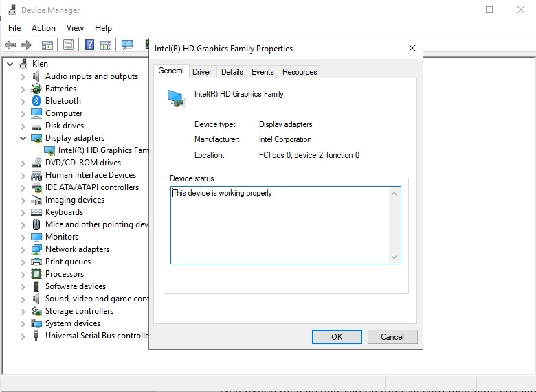The height and width of the screenshot is (392, 536).
Task: Open the Action menu
Action: [x=43, y=28]
